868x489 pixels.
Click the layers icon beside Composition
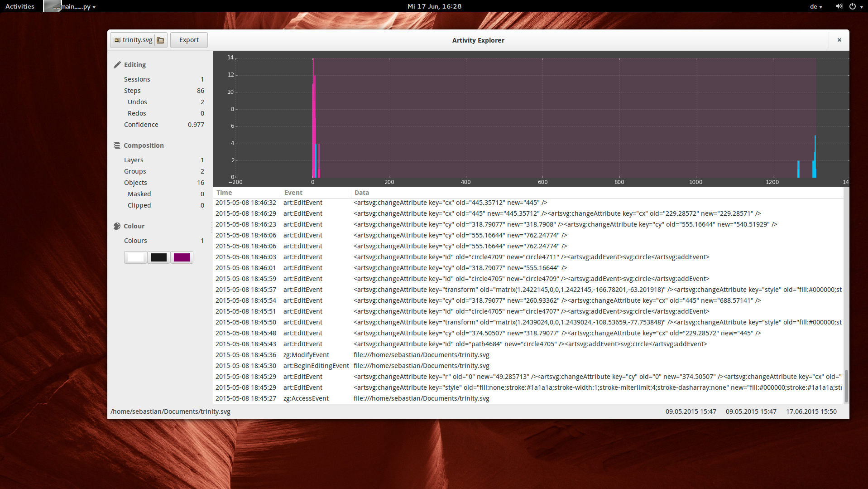[117, 145]
